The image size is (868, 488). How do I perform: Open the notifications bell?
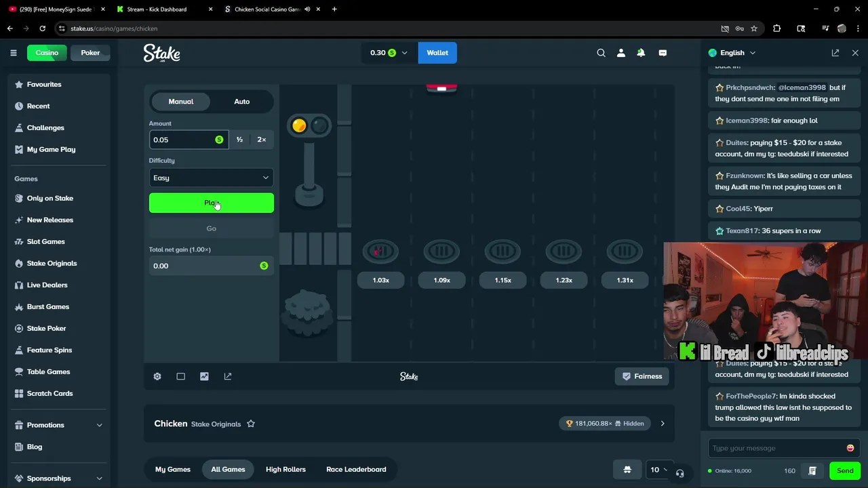pos(641,53)
